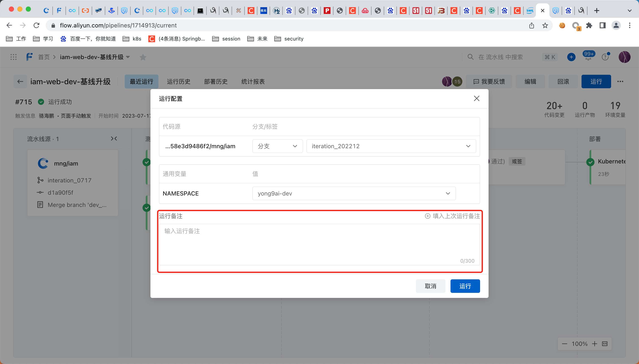Click the help question mark icon

tap(605, 57)
